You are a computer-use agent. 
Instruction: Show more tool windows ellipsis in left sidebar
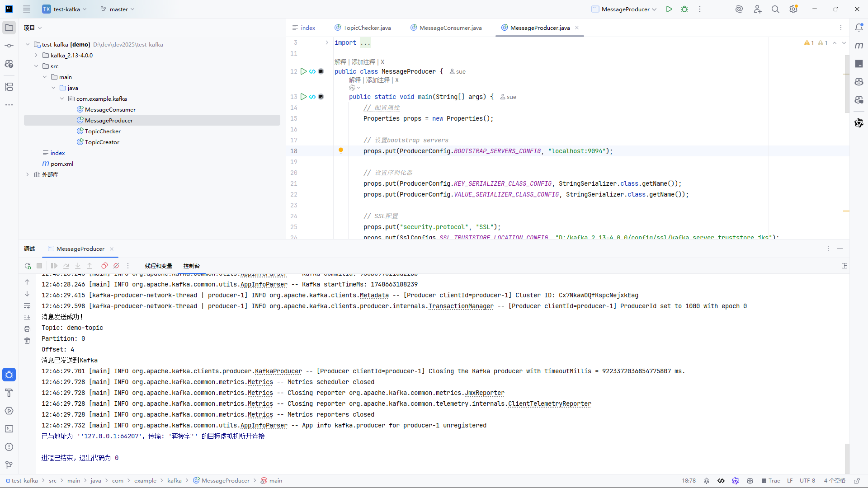coord(9,105)
